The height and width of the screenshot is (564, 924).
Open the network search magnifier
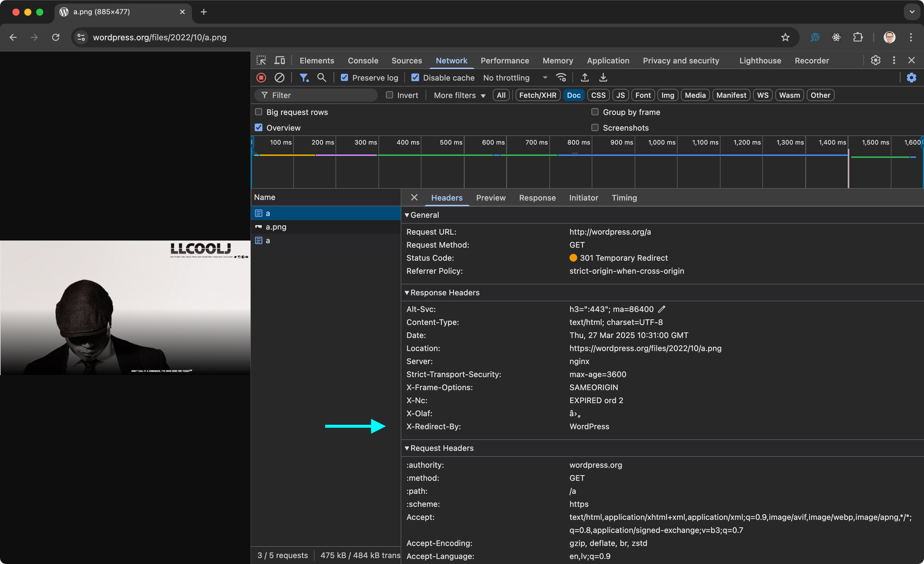coord(322,78)
